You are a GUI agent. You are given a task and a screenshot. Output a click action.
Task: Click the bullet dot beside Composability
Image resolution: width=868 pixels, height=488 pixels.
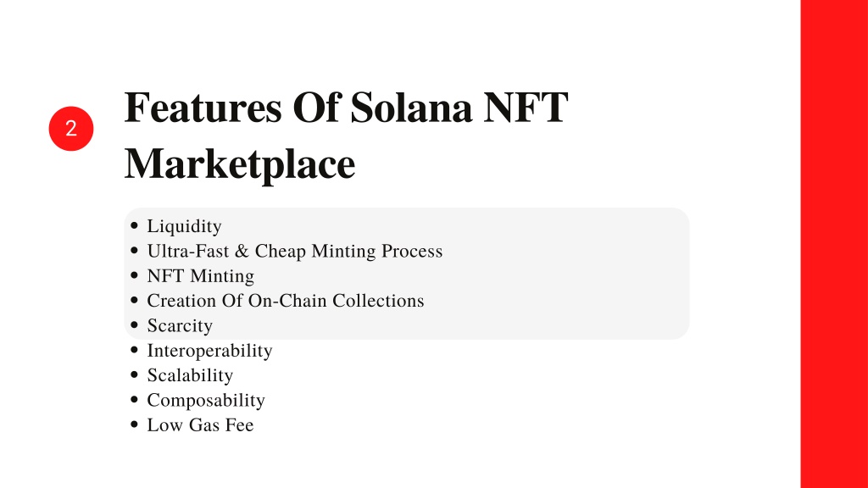[134, 400]
